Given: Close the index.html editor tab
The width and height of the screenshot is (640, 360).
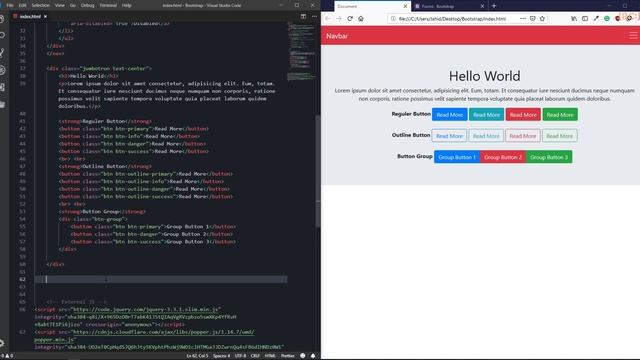Looking at the screenshot, I should click(x=45, y=16).
